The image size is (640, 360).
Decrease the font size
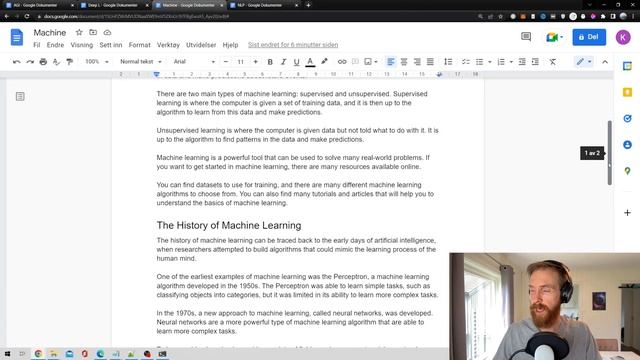point(226,62)
